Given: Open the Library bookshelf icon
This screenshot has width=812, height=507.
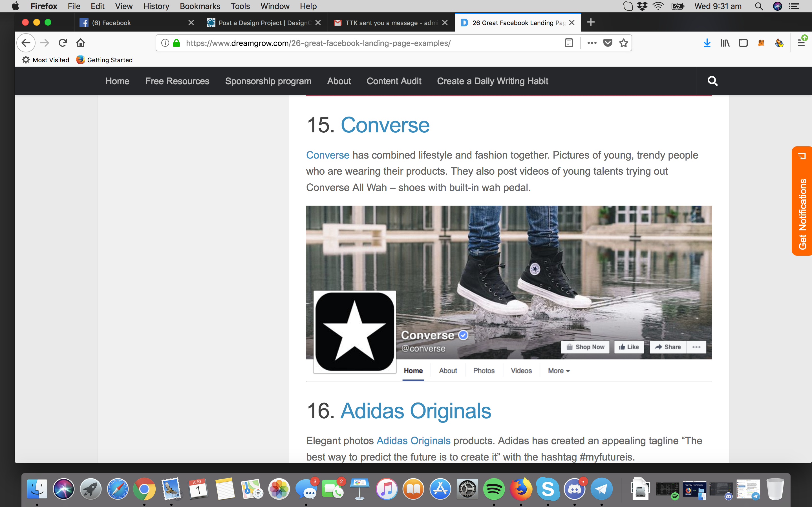Looking at the screenshot, I should click(x=725, y=43).
